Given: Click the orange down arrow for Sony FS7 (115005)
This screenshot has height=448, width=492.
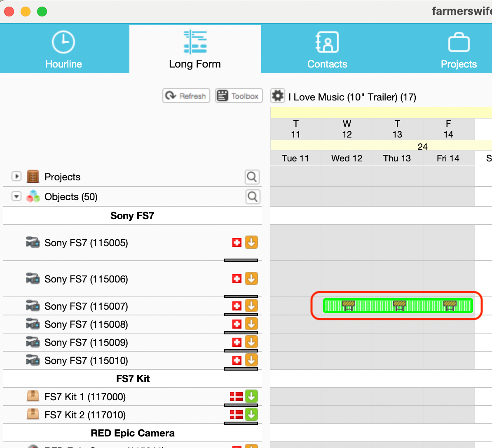Looking at the screenshot, I should (251, 242).
